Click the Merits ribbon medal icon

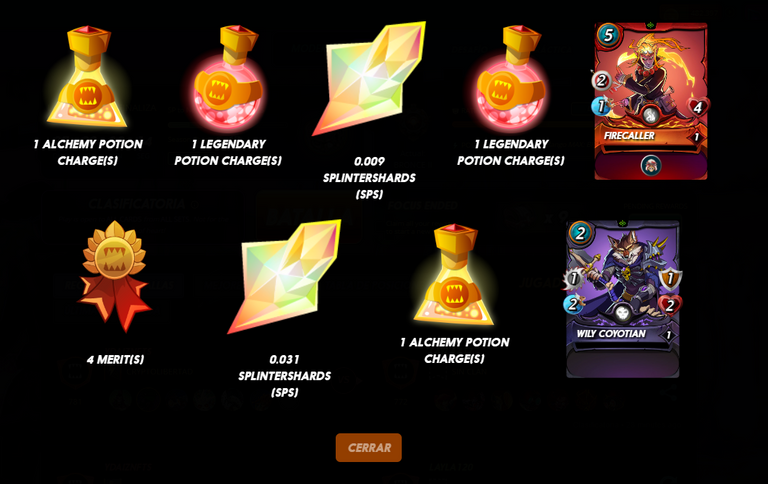coord(115,276)
